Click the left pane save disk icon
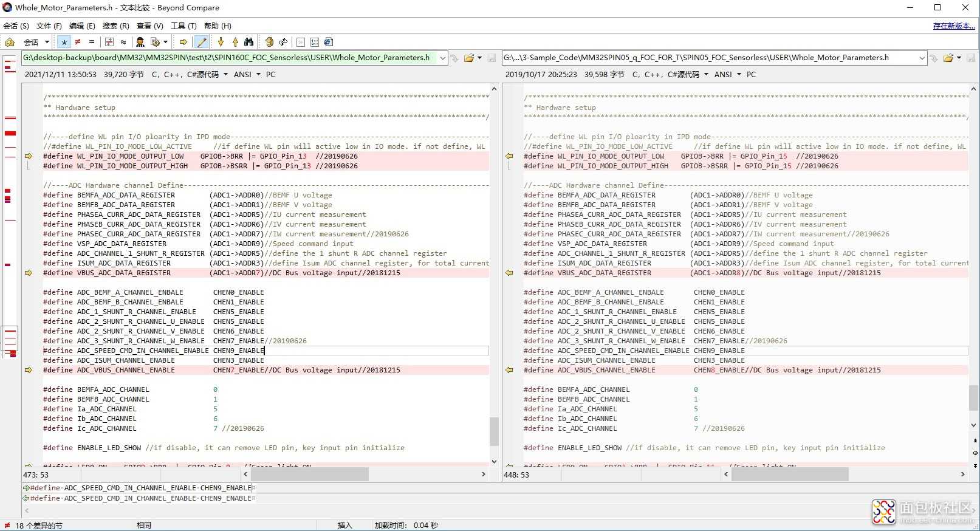 (x=492, y=58)
